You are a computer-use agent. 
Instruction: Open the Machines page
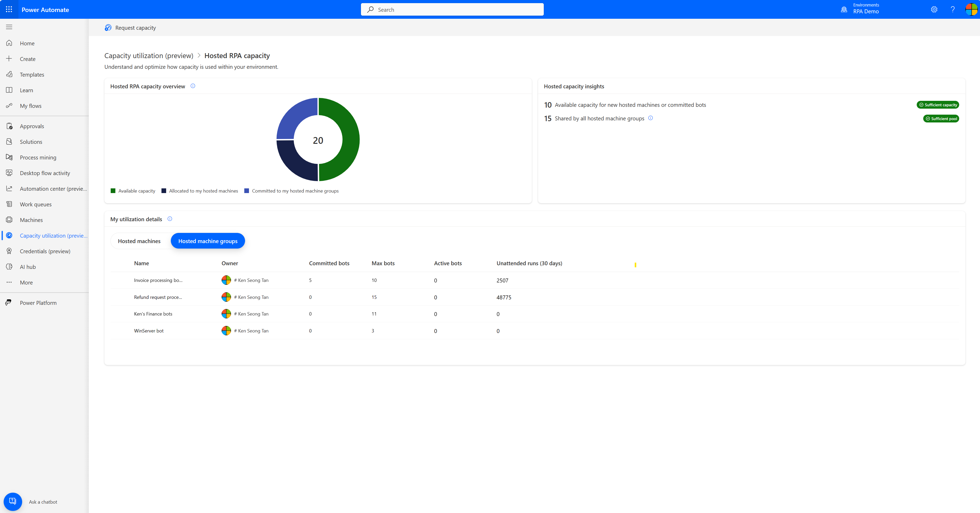31,220
